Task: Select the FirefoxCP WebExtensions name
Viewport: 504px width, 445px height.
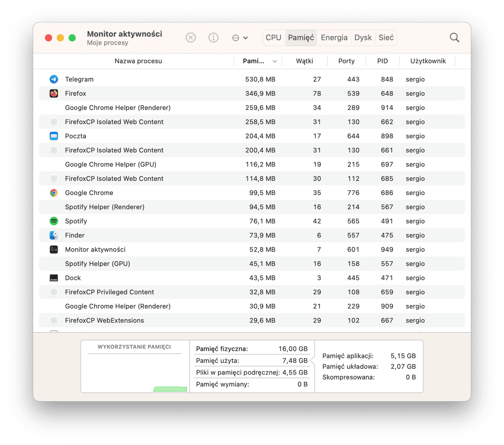Action: [104, 320]
